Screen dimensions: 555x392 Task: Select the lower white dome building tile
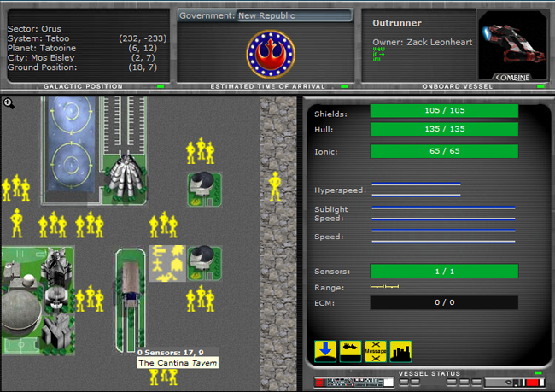tap(205, 264)
